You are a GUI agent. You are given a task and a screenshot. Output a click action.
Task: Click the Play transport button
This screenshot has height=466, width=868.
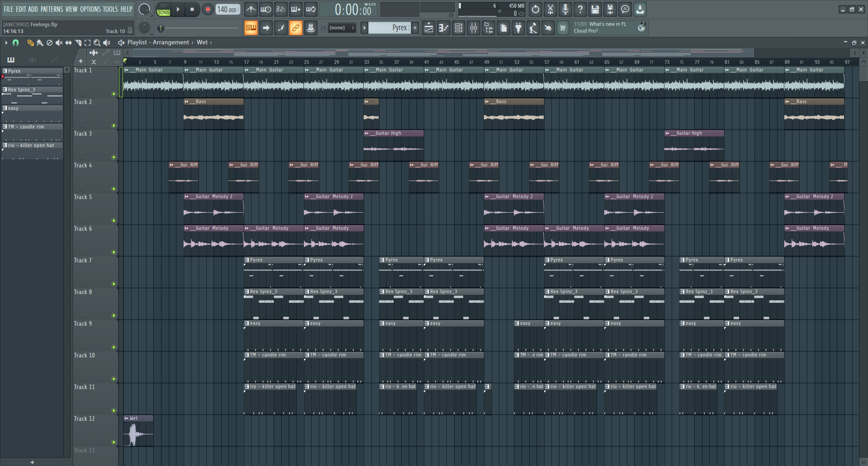coord(178,10)
